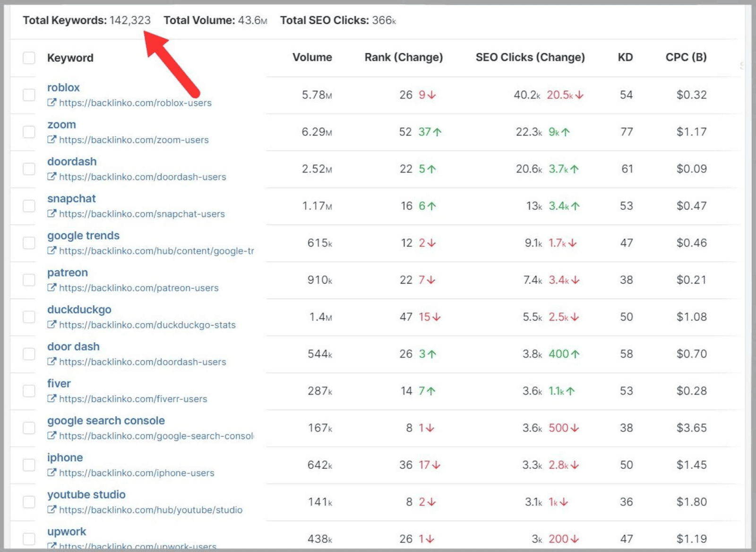Sort the table by the Volume column header
The image size is (756, 552).
click(x=312, y=57)
